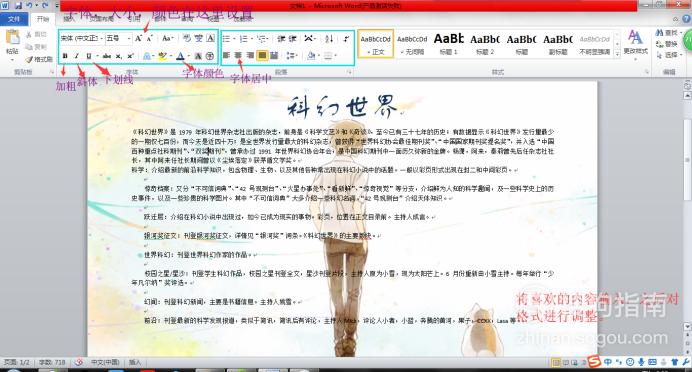Open Word Help question mark icon

click(686, 19)
